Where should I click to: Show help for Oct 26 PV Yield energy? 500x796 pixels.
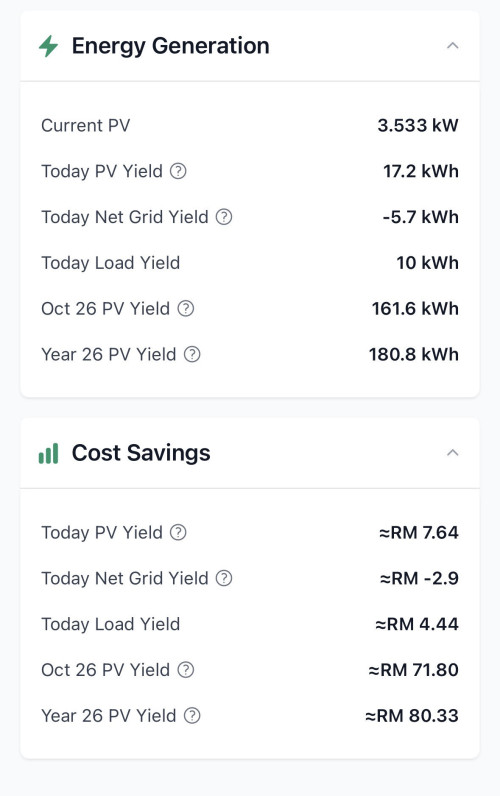click(x=186, y=308)
